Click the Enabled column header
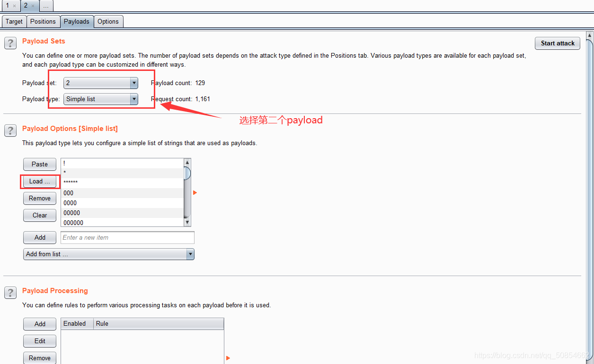The width and height of the screenshot is (594, 364). 77,324
